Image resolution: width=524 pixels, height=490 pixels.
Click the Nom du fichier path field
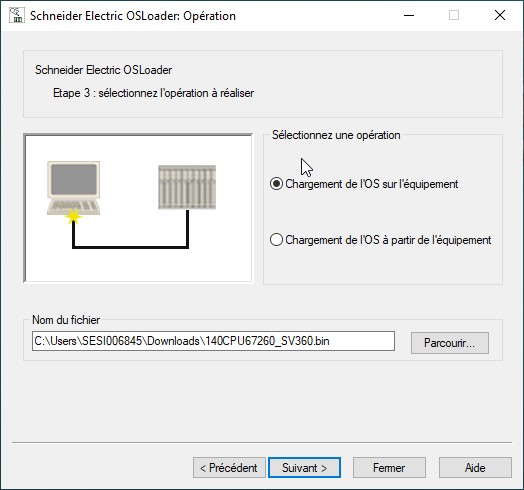pyautogui.click(x=213, y=341)
